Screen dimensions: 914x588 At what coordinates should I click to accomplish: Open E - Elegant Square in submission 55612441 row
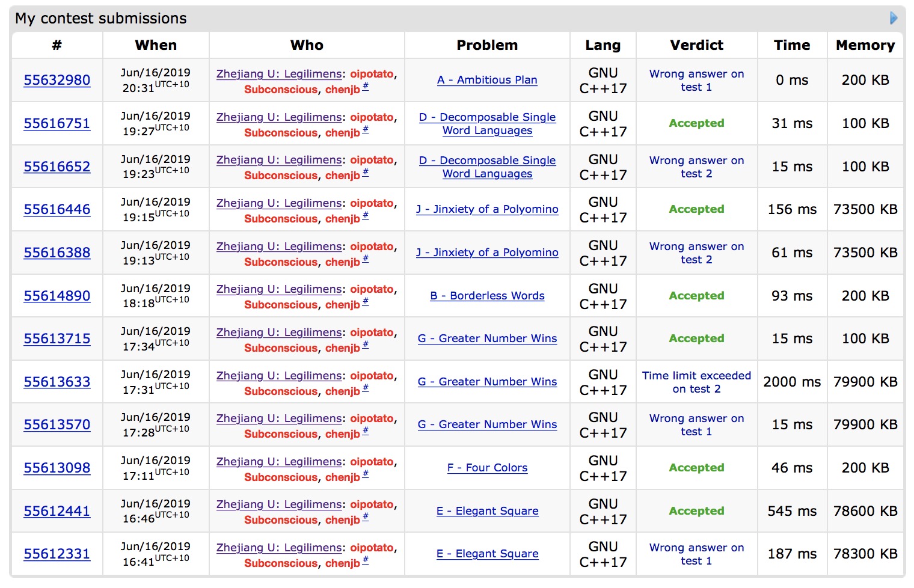487,511
